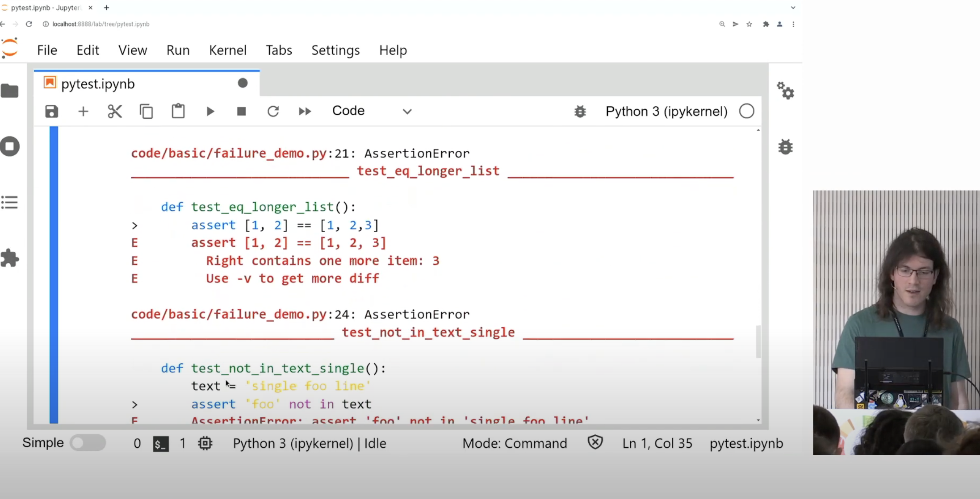
Task: Open the Settings menu
Action: point(335,50)
